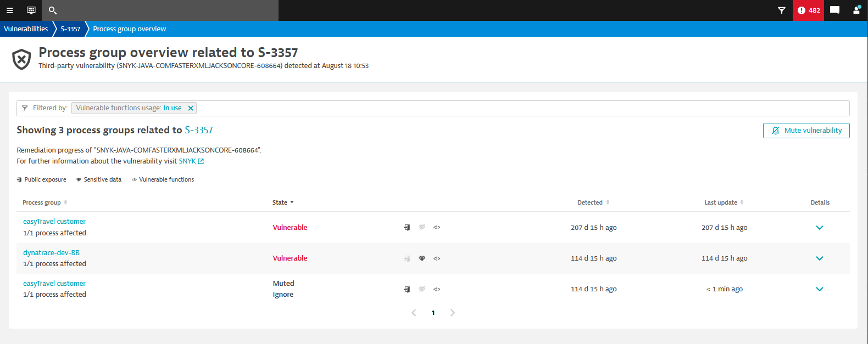Click '207 d 15 h ago' in Detected column

point(594,228)
